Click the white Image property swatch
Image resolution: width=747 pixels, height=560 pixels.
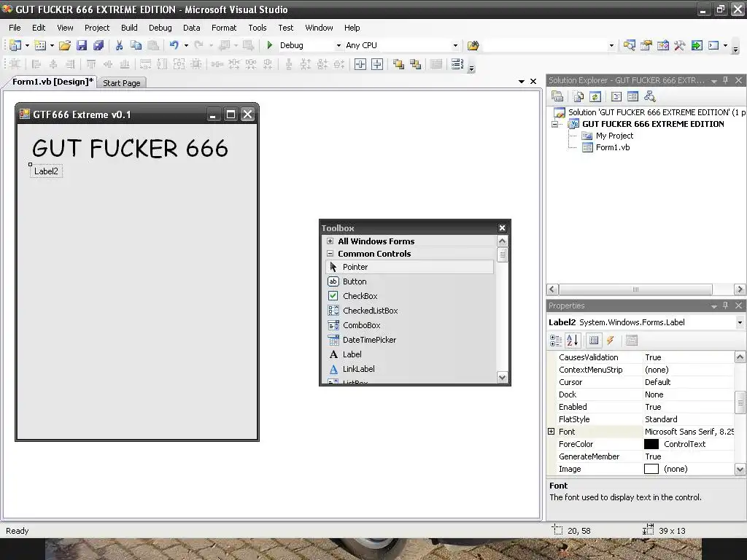pyautogui.click(x=651, y=469)
